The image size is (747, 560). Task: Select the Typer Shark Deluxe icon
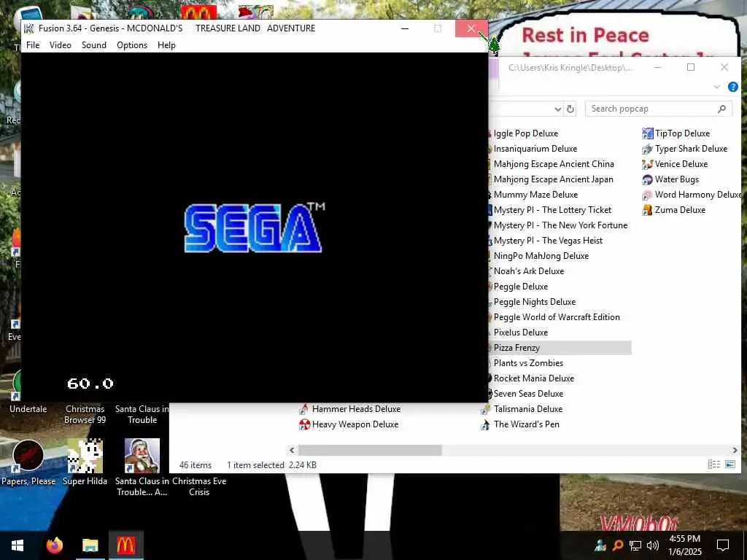click(x=647, y=149)
